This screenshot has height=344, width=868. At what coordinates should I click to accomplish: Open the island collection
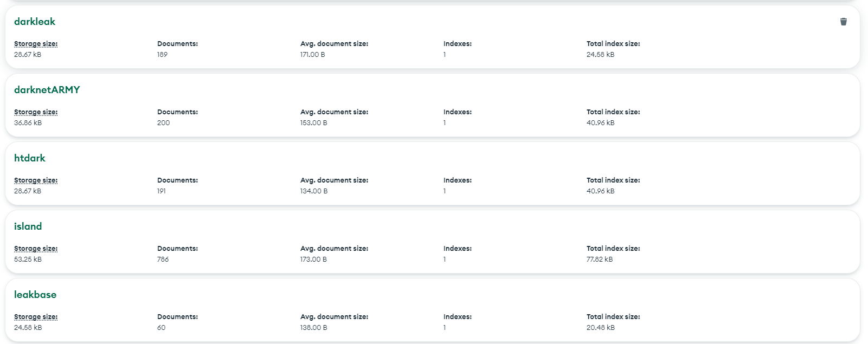point(28,226)
